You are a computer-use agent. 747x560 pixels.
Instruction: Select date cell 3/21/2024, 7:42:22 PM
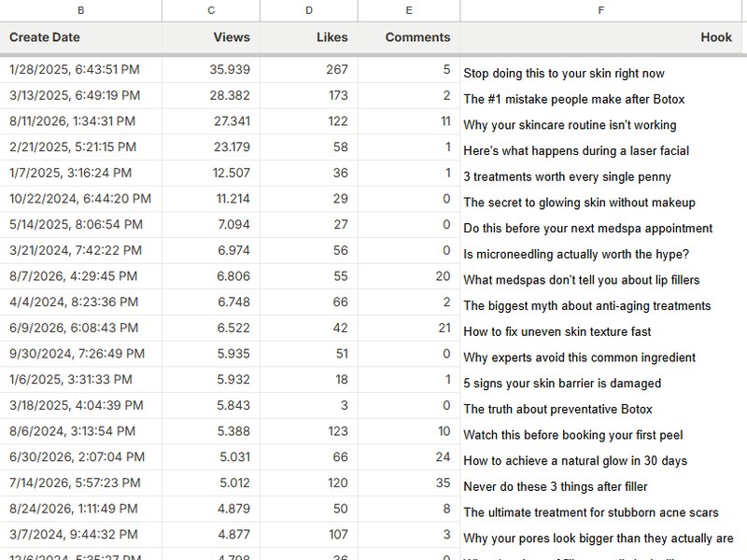pyautogui.click(x=80, y=250)
